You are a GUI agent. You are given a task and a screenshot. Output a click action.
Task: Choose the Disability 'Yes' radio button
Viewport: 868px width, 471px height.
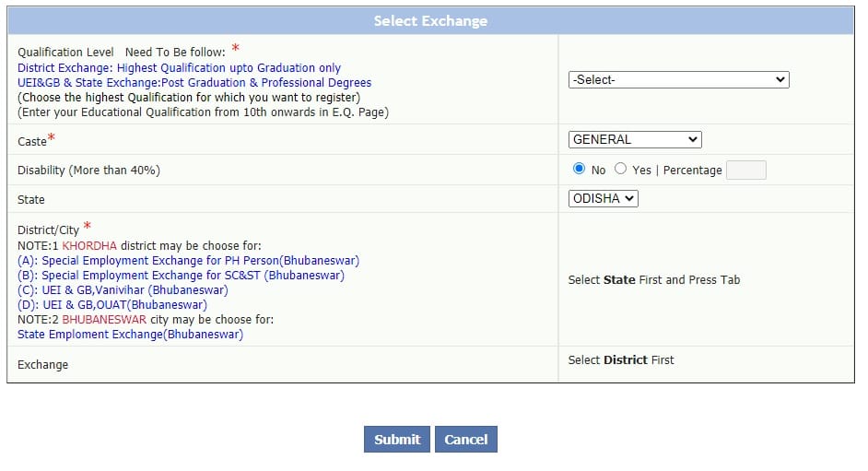(620, 170)
